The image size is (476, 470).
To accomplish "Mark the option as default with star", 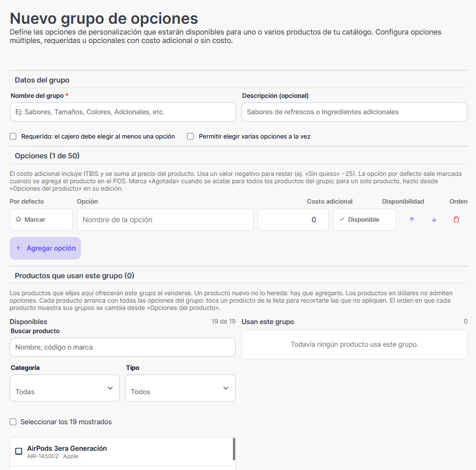I will tap(41, 219).
